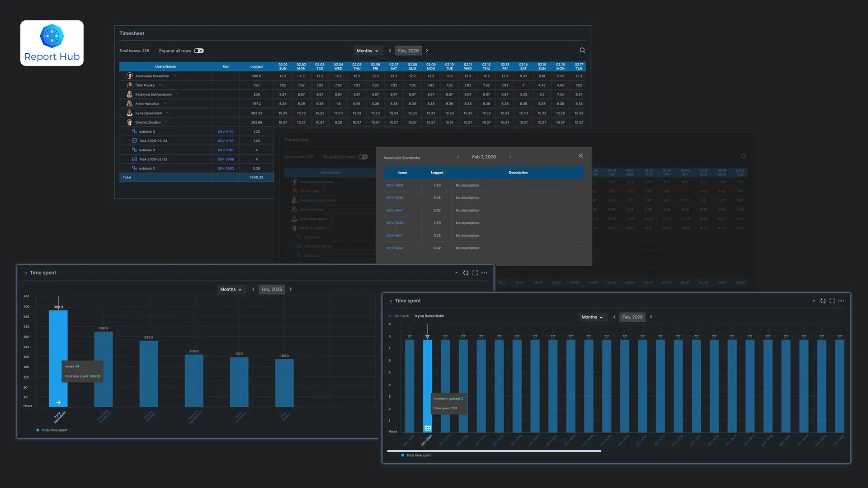The width and height of the screenshot is (868, 488).
Task: Open issue link DEV-3107 in Timesheet
Action: click(x=226, y=141)
